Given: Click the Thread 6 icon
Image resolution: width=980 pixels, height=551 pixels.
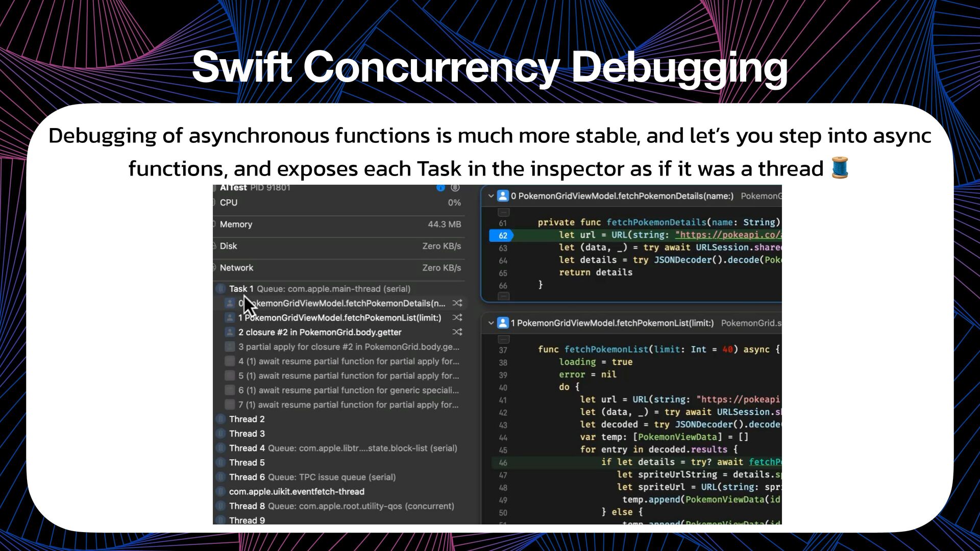Looking at the screenshot, I should (220, 477).
